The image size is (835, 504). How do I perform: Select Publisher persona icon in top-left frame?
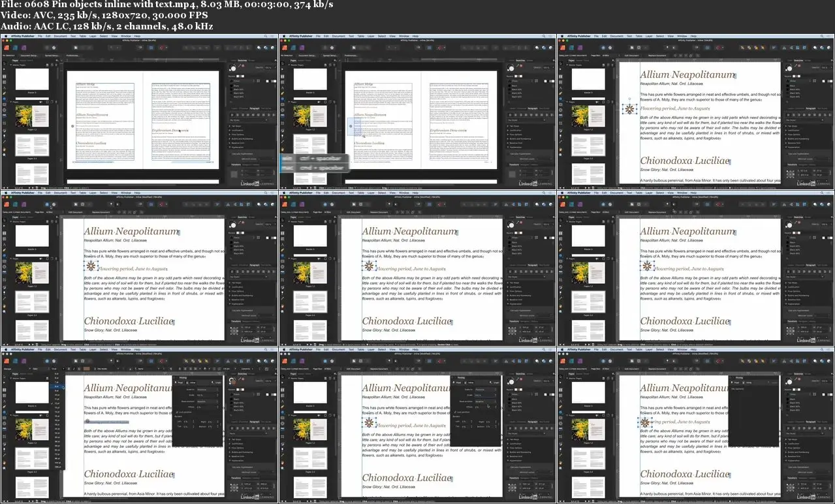pos(6,48)
